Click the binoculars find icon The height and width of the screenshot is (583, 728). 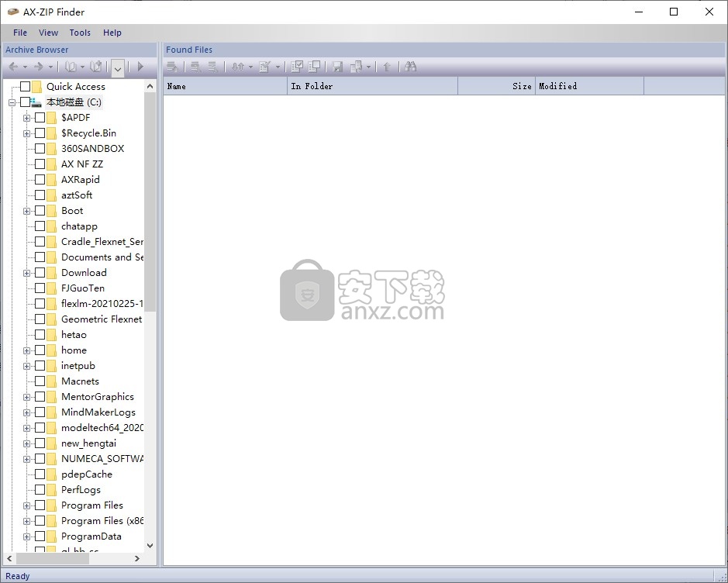pyautogui.click(x=410, y=67)
